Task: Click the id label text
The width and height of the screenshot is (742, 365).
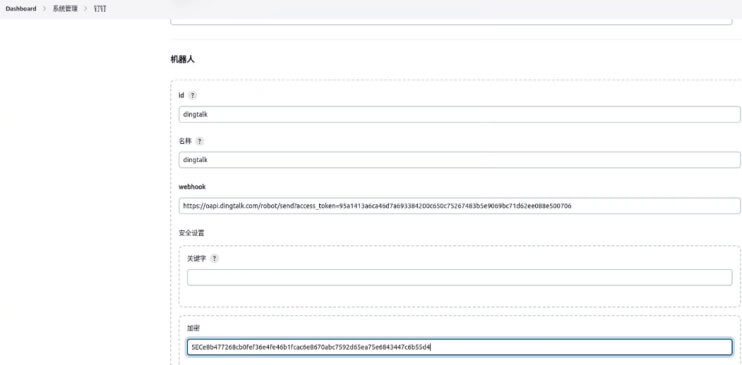Action: click(181, 95)
